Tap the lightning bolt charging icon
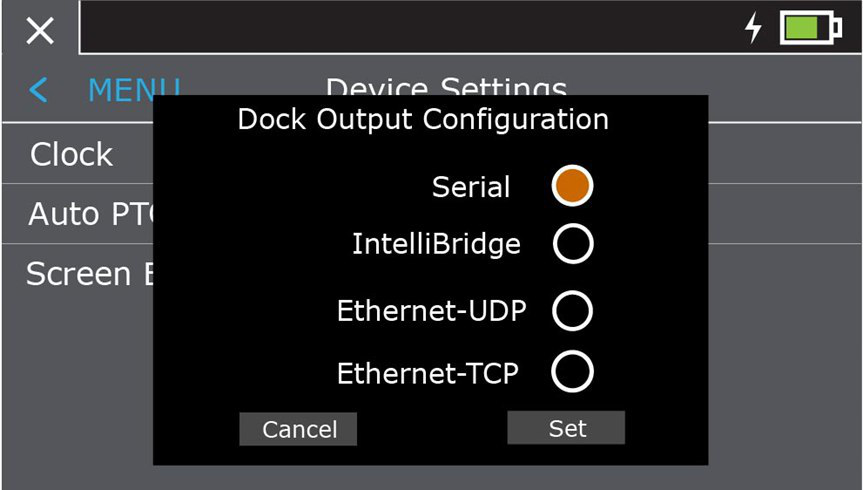The image size is (863, 490). [753, 28]
